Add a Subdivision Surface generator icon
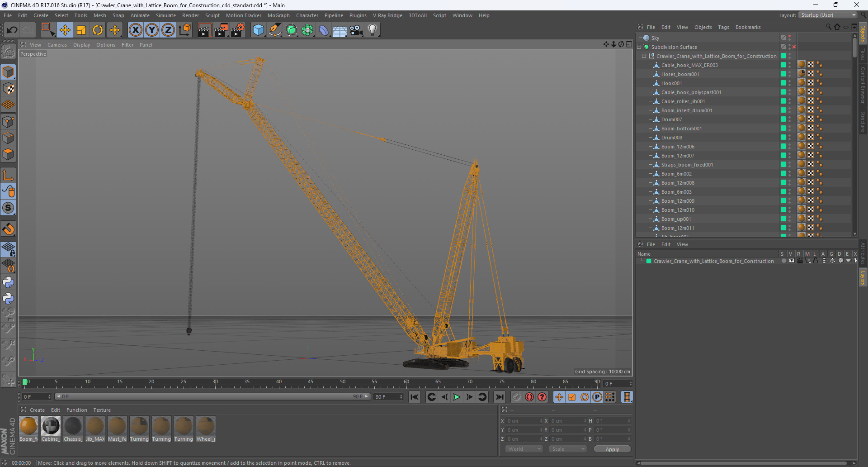This screenshot has height=467, width=868. click(291, 30)
